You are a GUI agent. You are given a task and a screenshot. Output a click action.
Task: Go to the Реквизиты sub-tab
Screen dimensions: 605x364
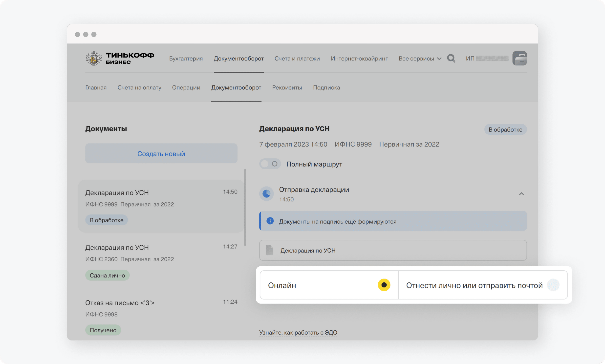[287, 87]
